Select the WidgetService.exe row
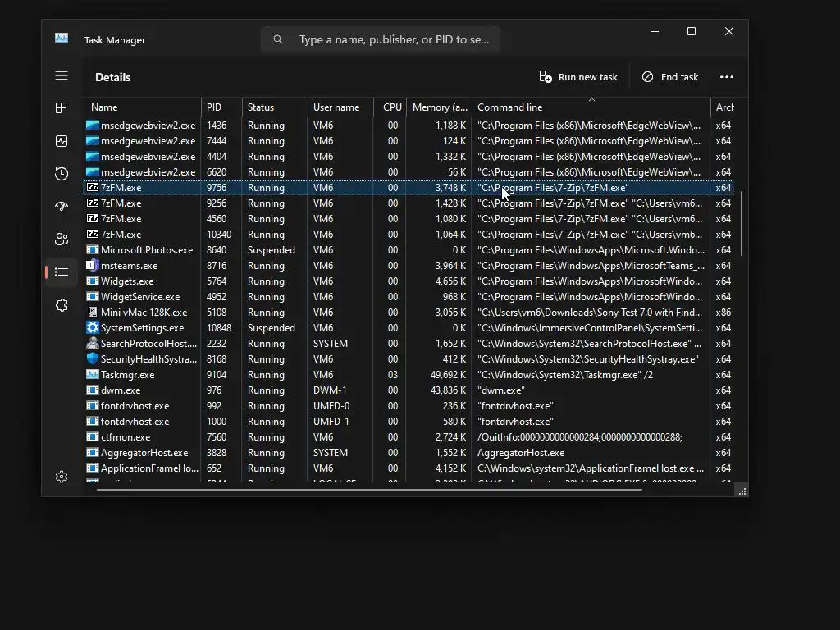The width and height of the screenshot is (840, 630). click(409, 296)
